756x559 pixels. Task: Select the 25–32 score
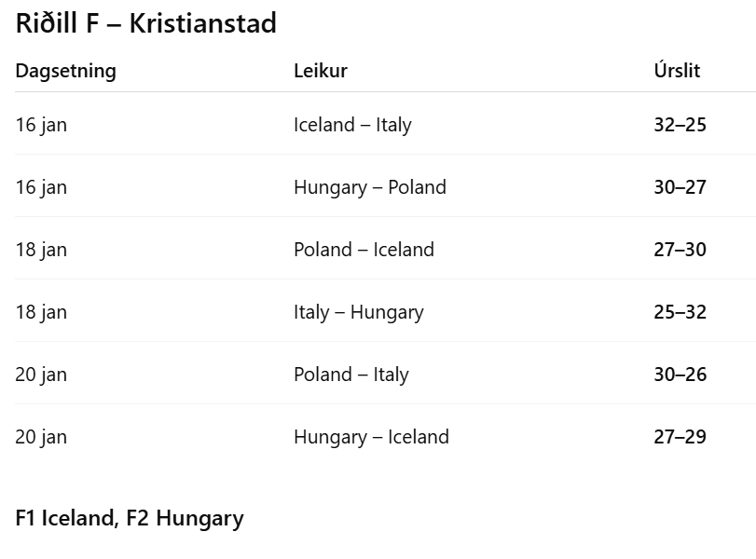[x=680, y=312]
